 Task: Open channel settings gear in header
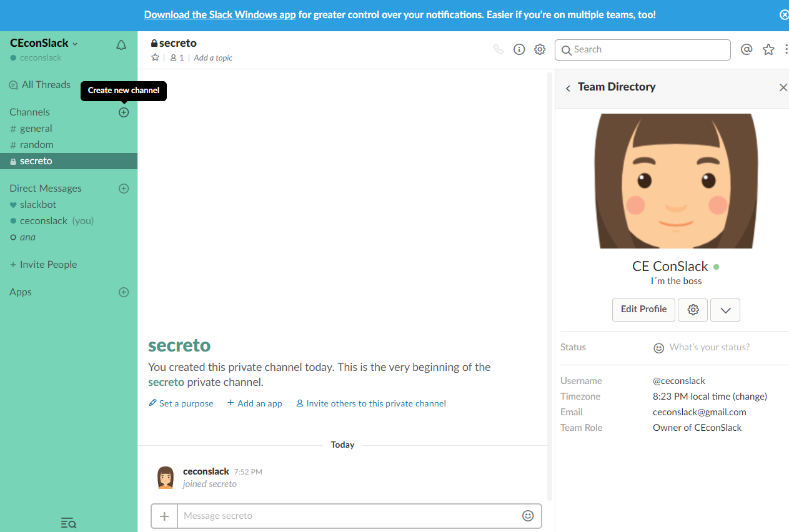540,49
